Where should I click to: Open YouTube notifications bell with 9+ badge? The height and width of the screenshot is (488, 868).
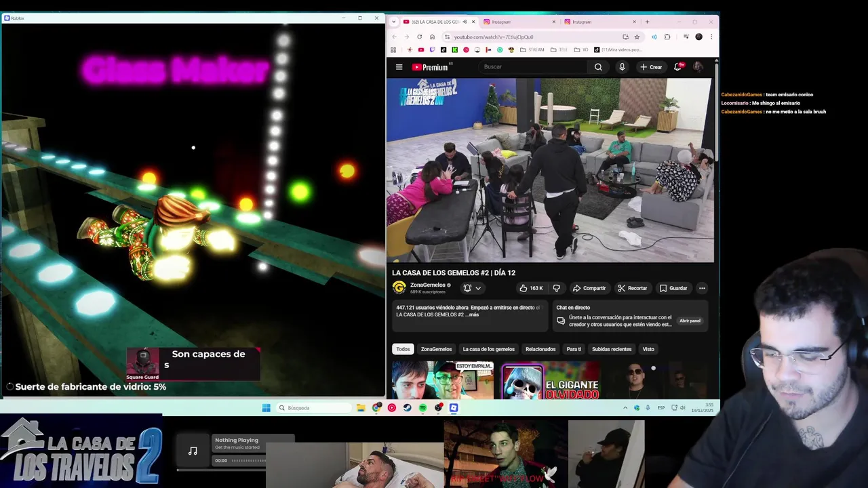click(x=677, y=67)
